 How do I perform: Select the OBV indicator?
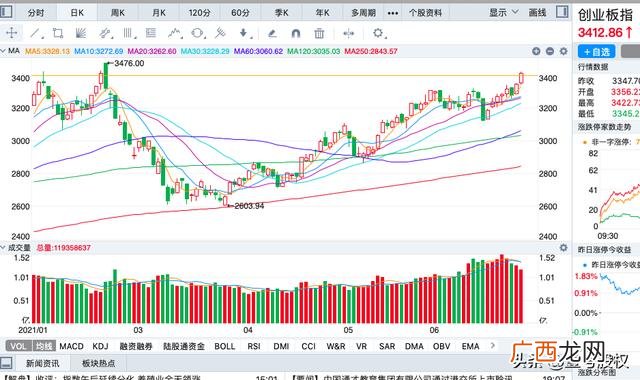442,346
